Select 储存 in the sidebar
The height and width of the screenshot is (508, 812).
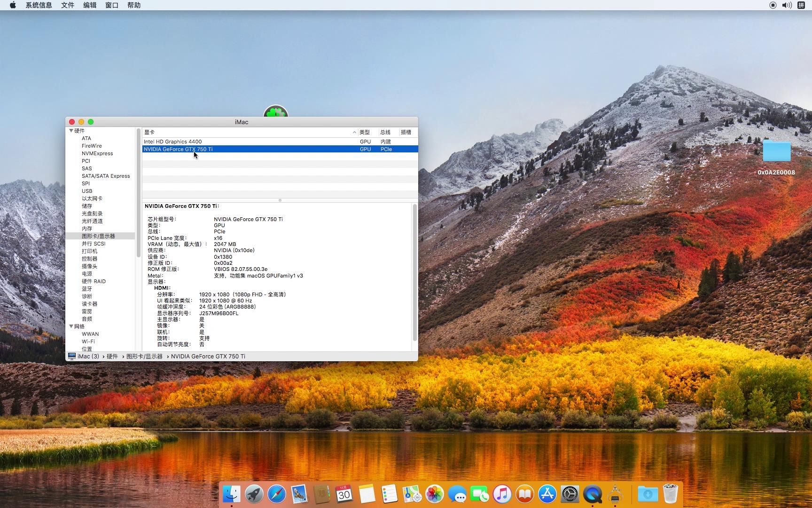87,206
